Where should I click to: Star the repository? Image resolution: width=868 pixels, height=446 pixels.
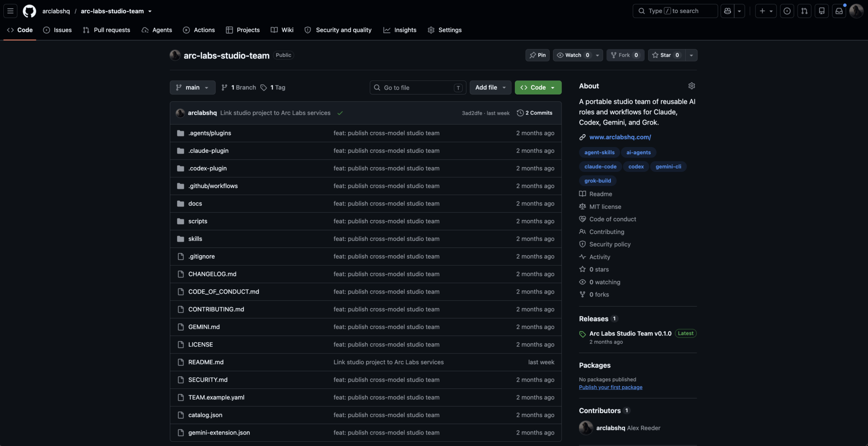coord(667,55)
